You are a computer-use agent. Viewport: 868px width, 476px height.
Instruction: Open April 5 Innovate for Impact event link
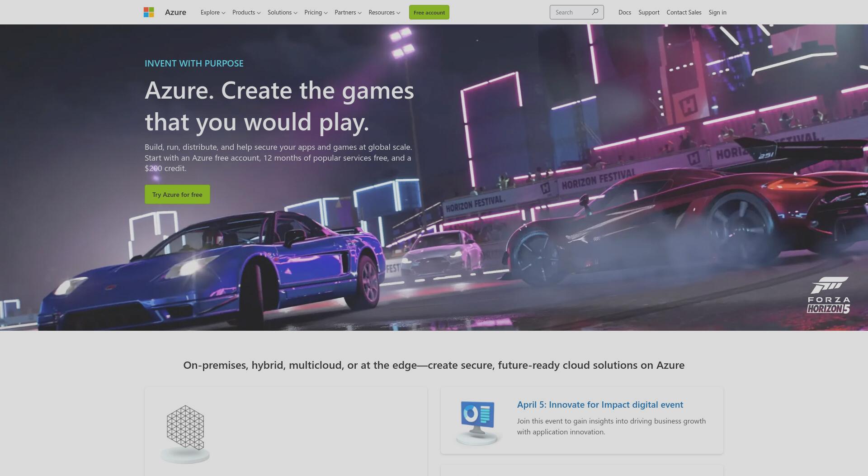pos(600,405)
